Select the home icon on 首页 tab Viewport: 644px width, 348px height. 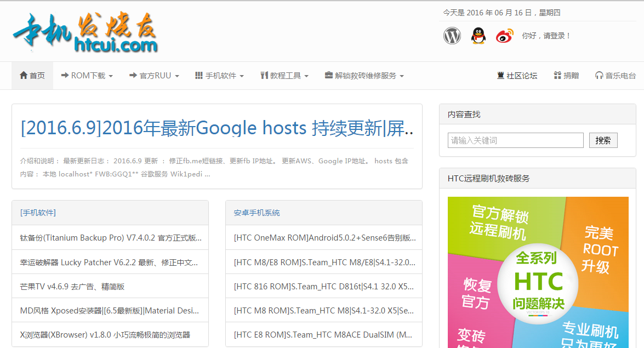point(23,75)
